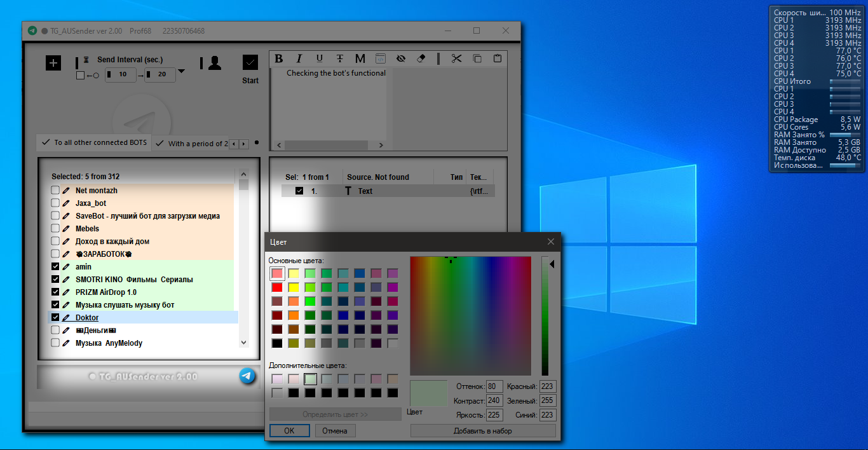Click the hidden spoiler eye icon
868x450 pixels.
point(400,58)
